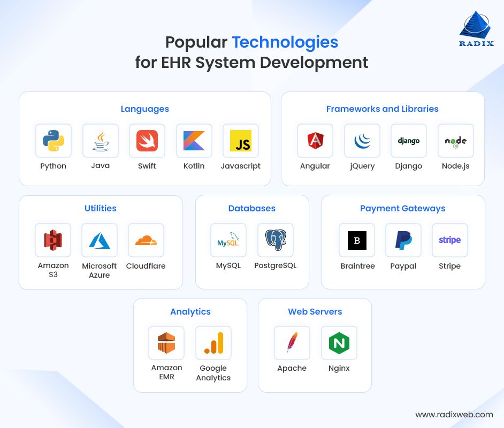This screenshot has height=428, width=504.
Task: Select the Amazon S3 red icon
Action: (x=53, y=240)
